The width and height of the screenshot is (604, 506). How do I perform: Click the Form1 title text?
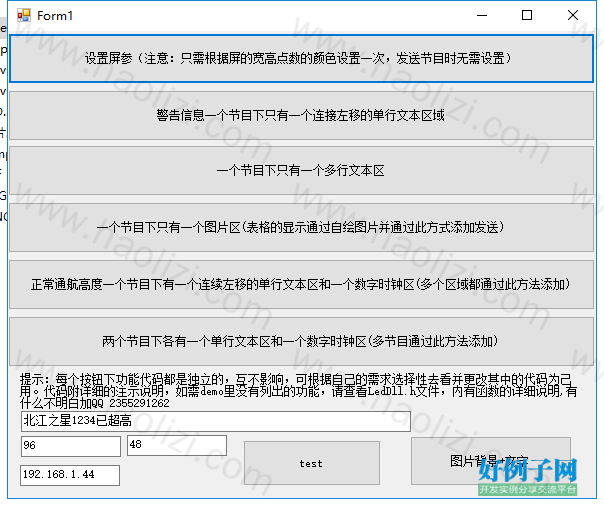pos(55,16)
